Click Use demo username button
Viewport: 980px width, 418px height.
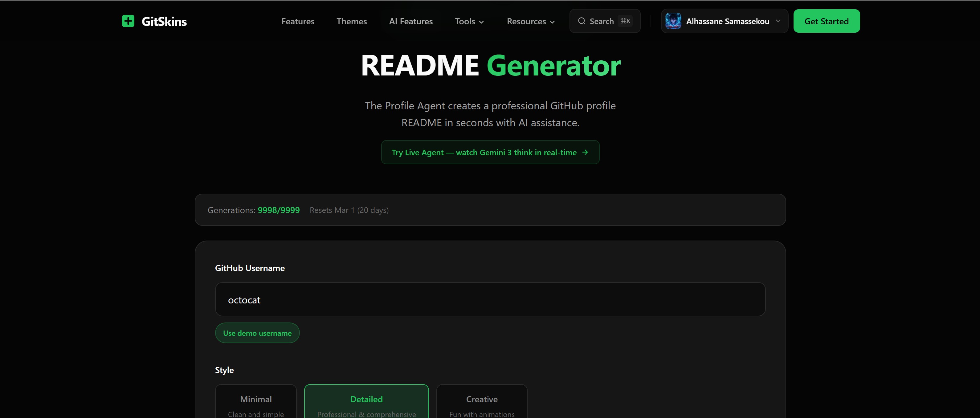[257, 333]
